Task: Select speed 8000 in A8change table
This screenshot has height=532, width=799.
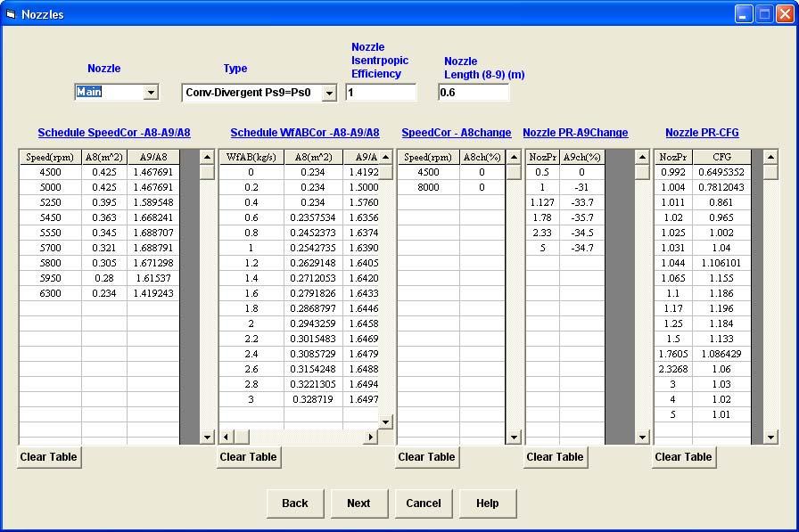Action: point(429,187)
